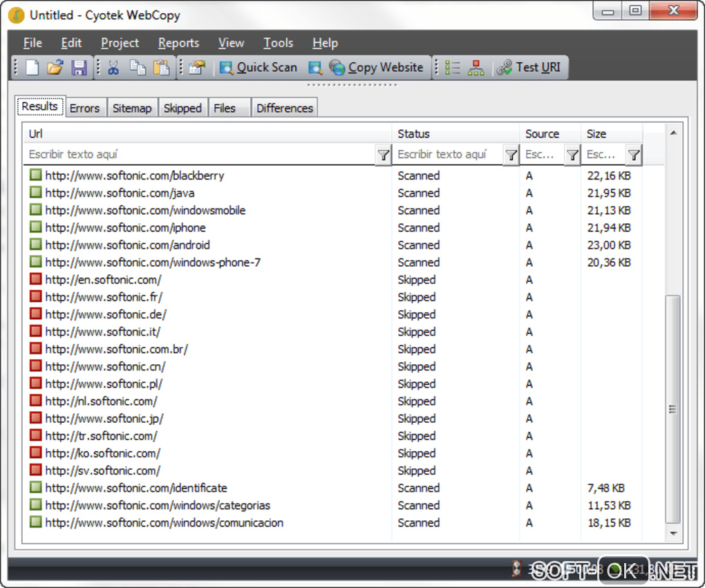Click Test URI button

pyautogui.click(x=529, y=68)
